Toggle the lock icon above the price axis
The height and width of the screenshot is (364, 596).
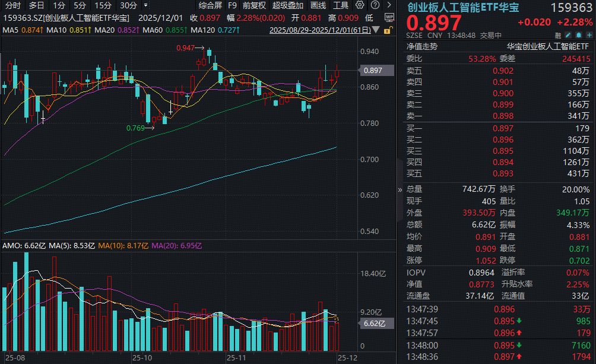388,30
